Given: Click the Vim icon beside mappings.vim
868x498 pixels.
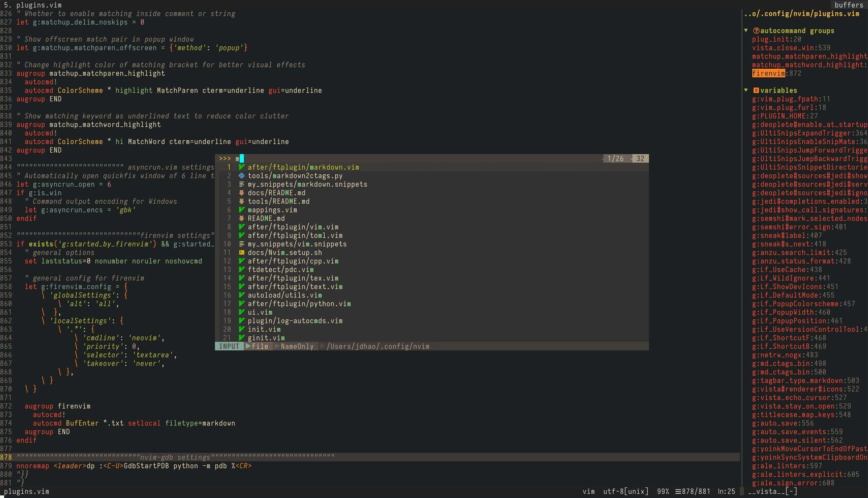Looking at the screenshot, I should pyautogui.click(x=241, y=210).
